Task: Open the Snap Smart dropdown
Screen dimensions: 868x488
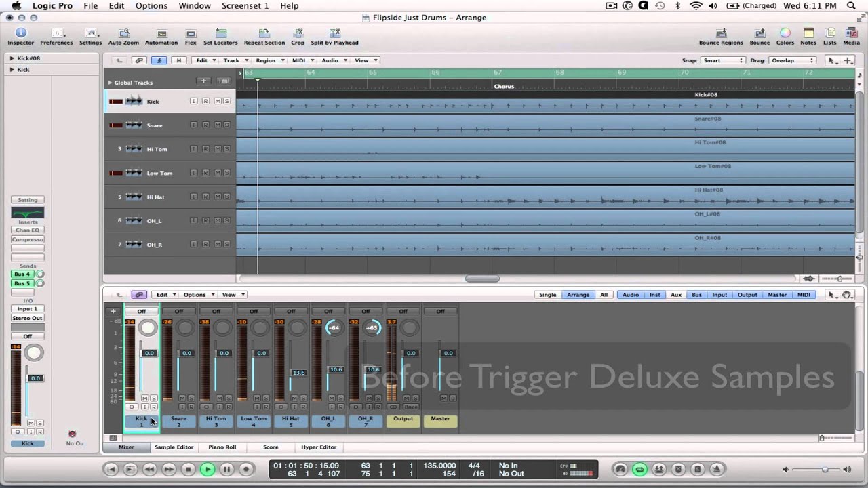Action: click(x=724, y=60)
